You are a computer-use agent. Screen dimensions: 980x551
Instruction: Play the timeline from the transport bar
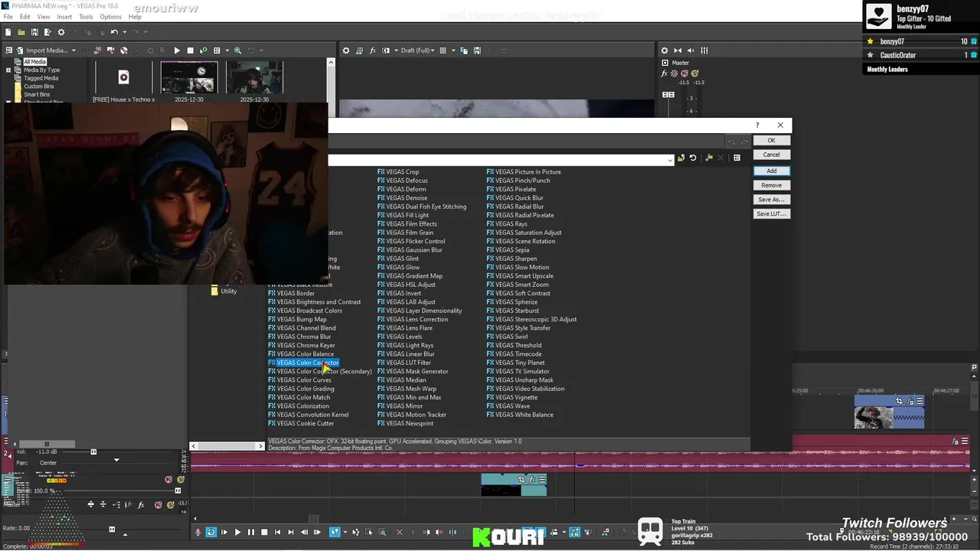click(237, 532)
